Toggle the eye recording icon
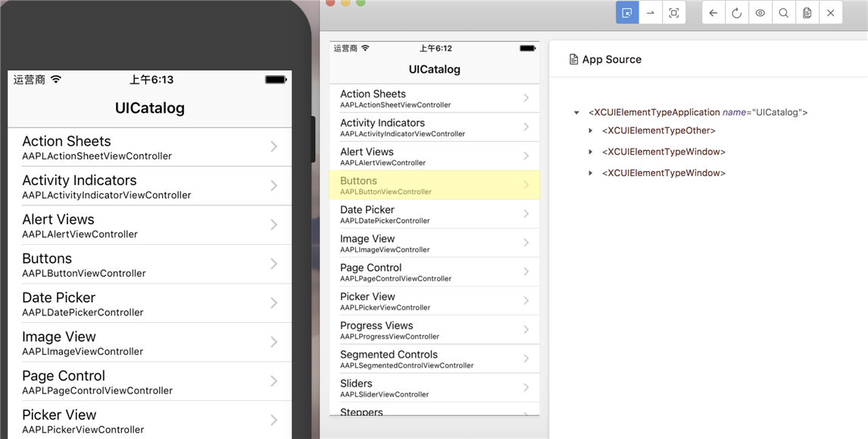The image size is (868, 439). pos(760,13)
